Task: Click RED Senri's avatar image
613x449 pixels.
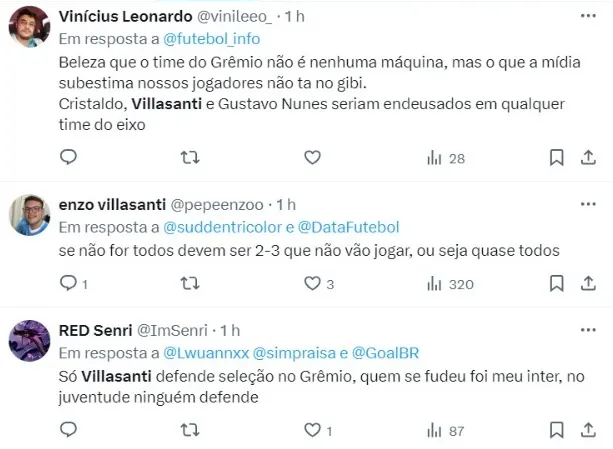Action: pyautogui.click(x=31, y=340)
